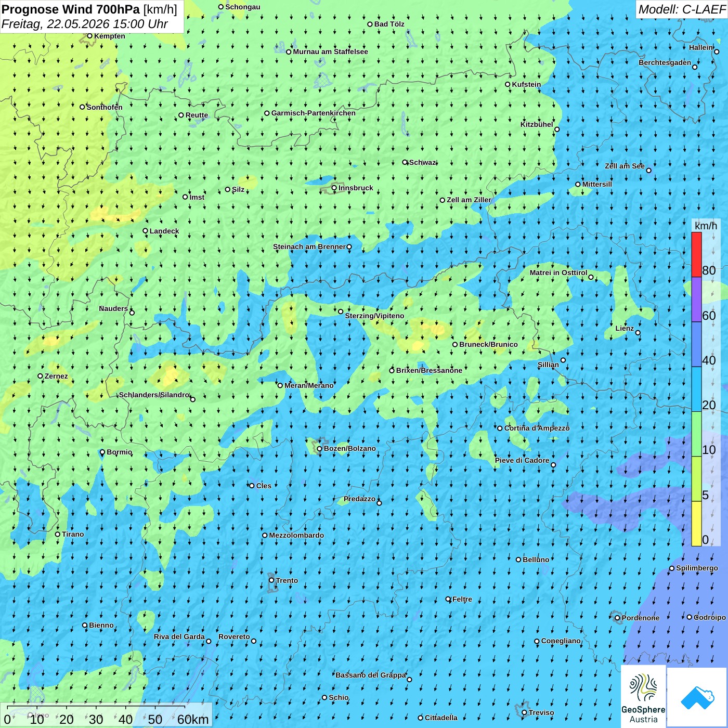Click the Garmisch-Partenkirchen label

314,113
